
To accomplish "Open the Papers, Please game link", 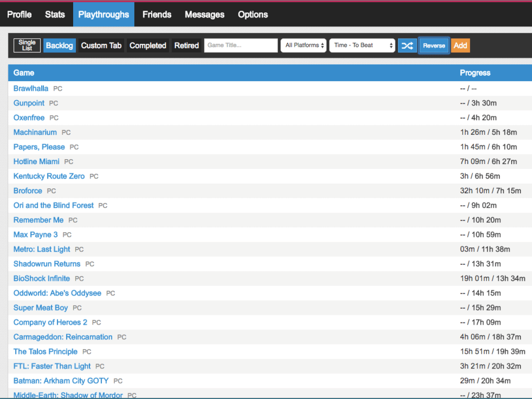I will click(39, 147).
